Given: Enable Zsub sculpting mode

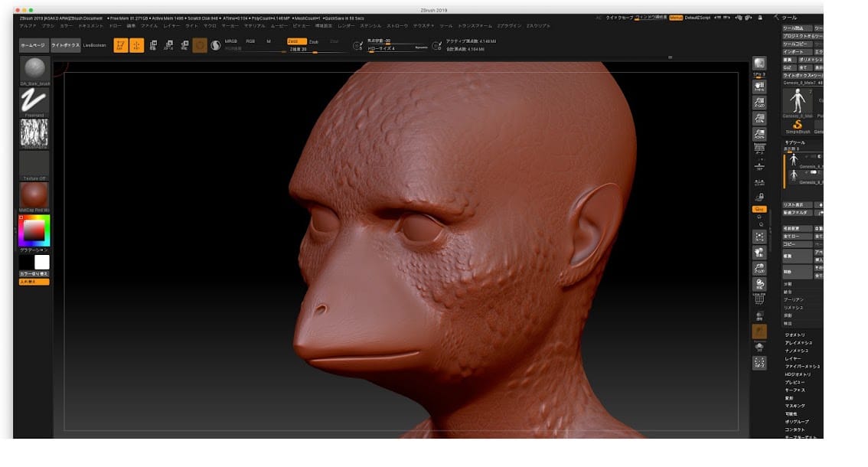Looking at the screenshot, I should pyautogui.click(x=314, y=41).
